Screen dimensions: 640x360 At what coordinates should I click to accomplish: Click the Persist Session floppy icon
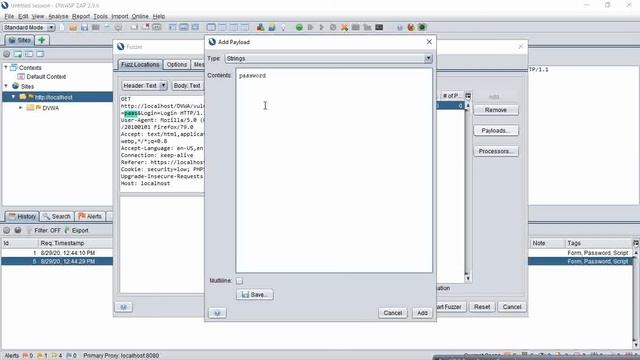tap(84, 27)
